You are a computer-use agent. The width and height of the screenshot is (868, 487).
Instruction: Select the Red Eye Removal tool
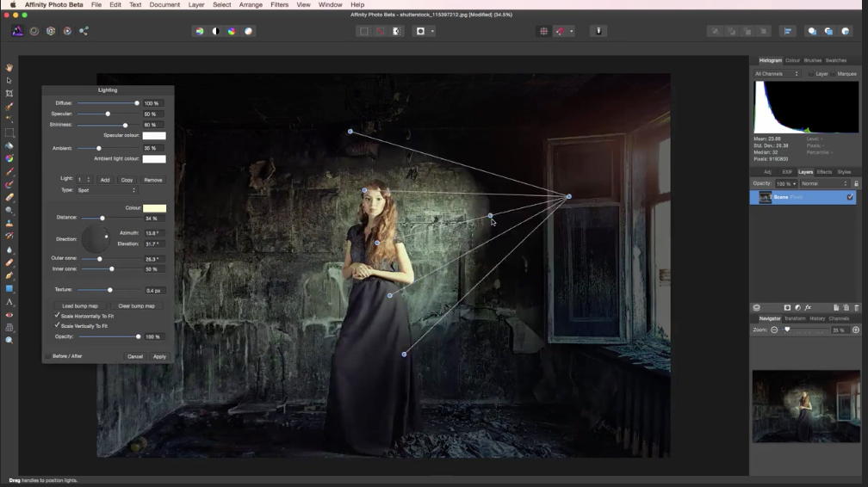click(9, 314)
